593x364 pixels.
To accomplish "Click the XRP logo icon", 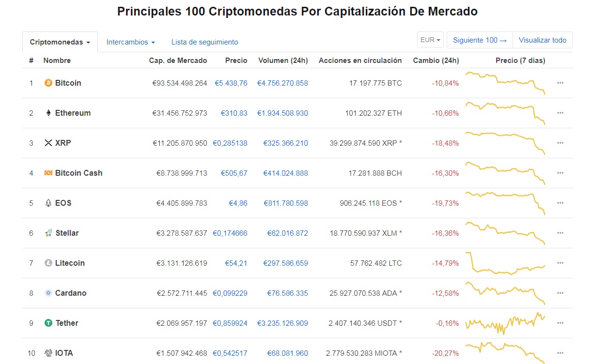I will 48,143.
